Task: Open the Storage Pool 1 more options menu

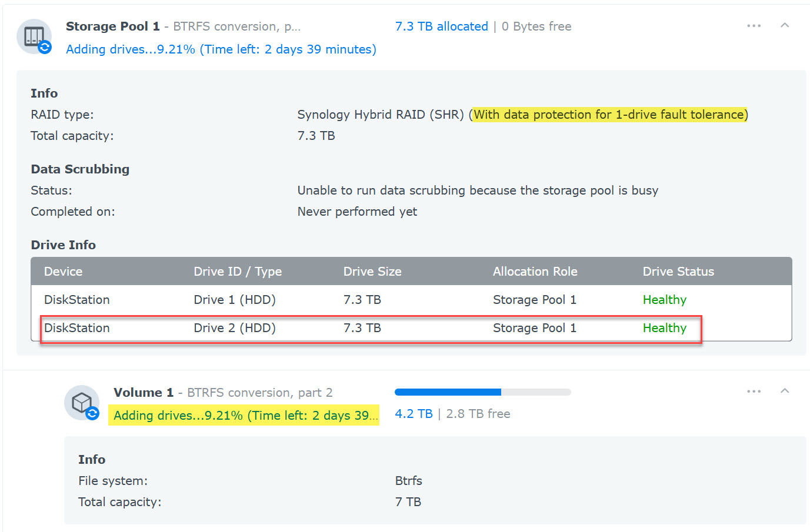Action: click(754, 26)
